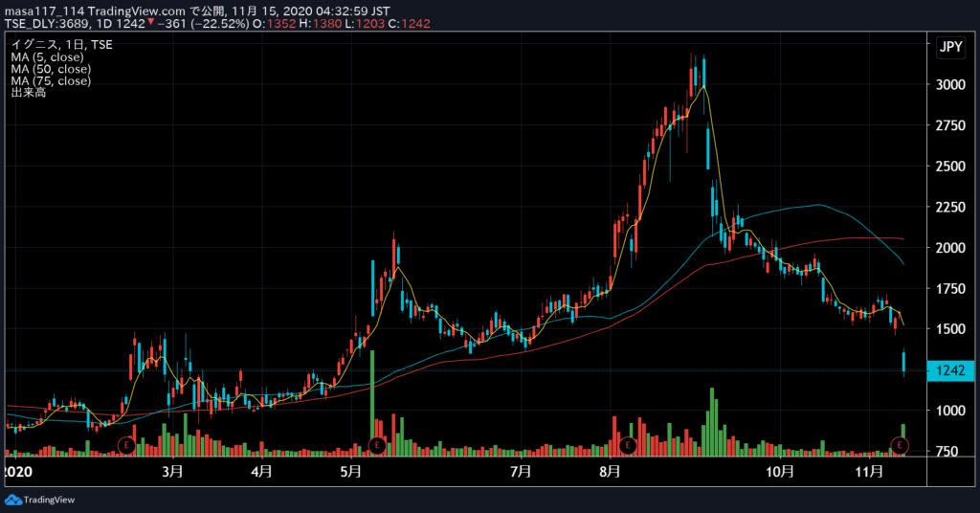Select the 出来高 volume indicator label
The height and width of the screenshot is (513, 980).
[x=28, y=93]
